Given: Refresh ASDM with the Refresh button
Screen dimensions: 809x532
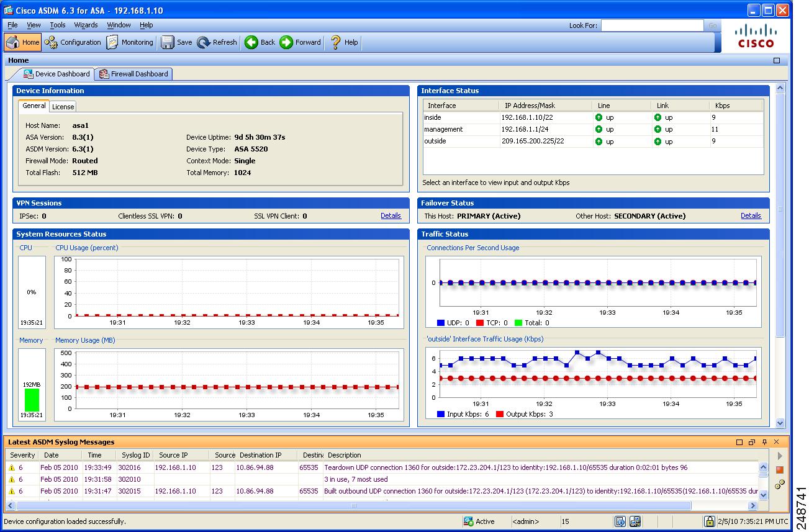Looking at the screenshot, I should (x=217, y=42).
